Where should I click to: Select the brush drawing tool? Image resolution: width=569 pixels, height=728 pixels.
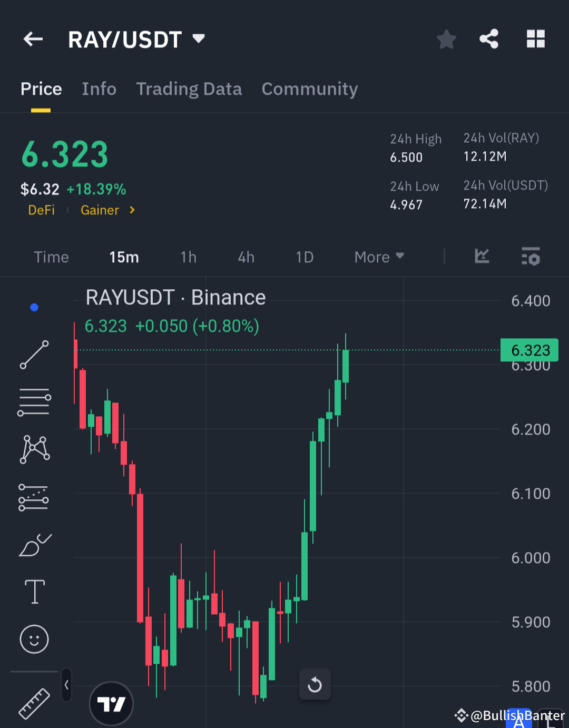(x=34, y=545)
